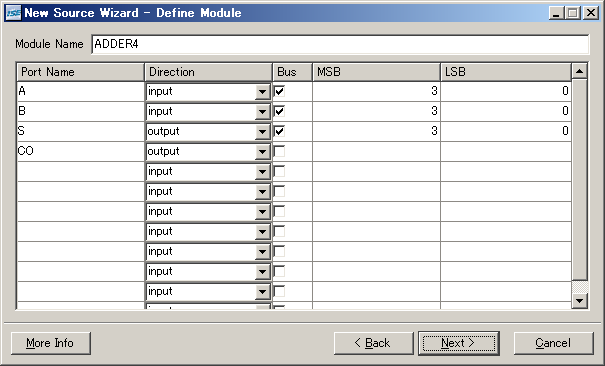This screenshot has width=605, height=366.
Task: Select the LSB cell for port S
Action: coord(506,132)
